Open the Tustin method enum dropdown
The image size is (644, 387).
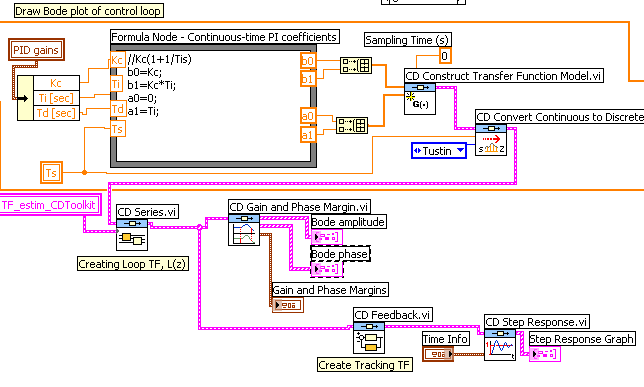439,151
